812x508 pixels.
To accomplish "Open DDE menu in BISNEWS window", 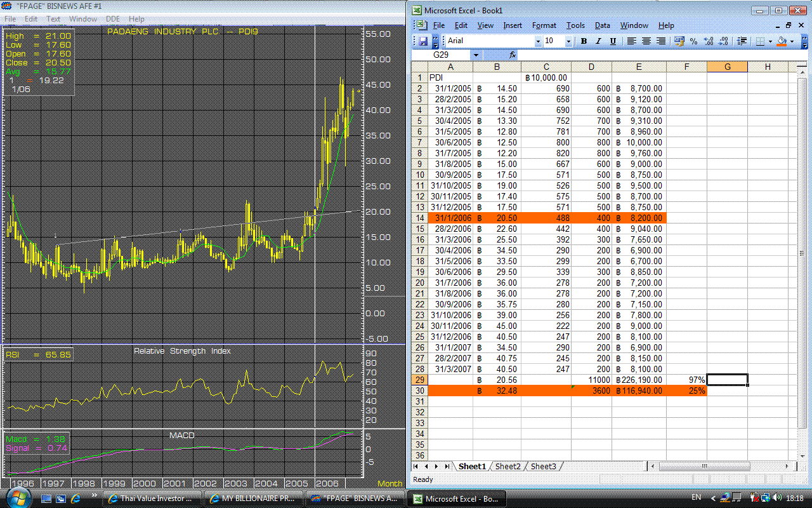I will click(x=113, y=19).
